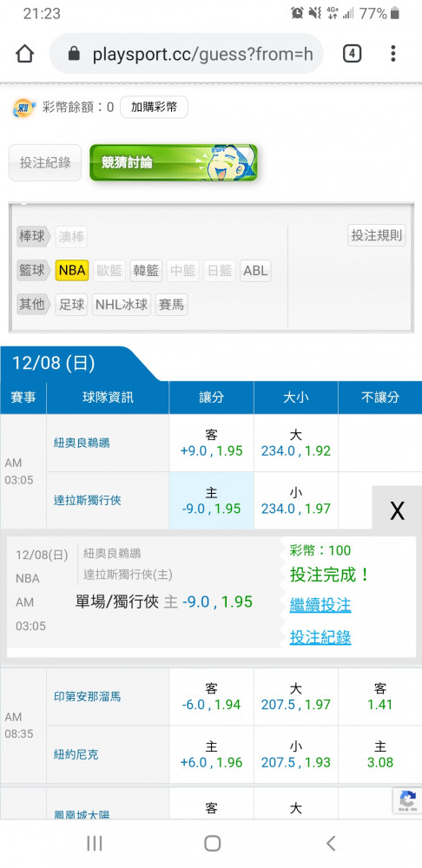422x868 pixels.
Task: Close the bet confirmation with X
Action: pos(397,510)
